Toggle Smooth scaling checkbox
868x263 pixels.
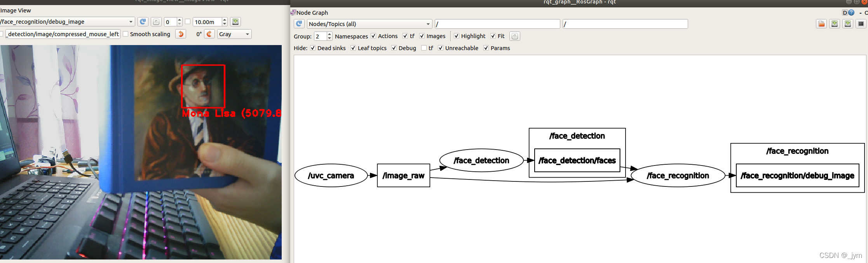[x=125, y=34]
